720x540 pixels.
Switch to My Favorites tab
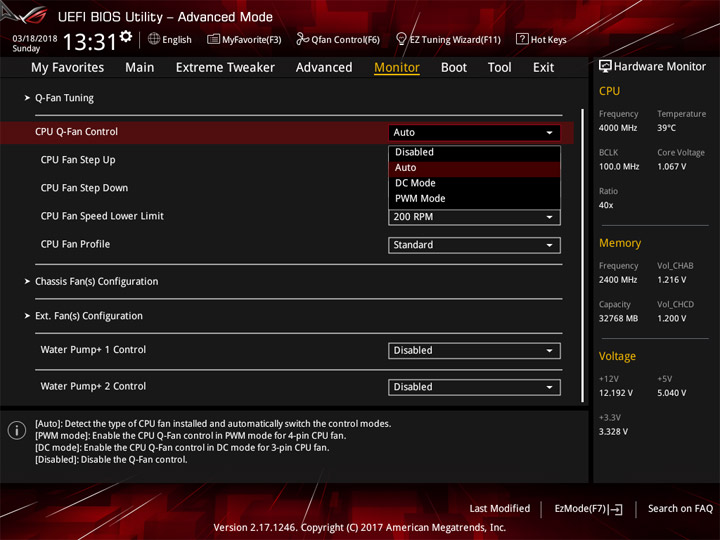(68, 68)
